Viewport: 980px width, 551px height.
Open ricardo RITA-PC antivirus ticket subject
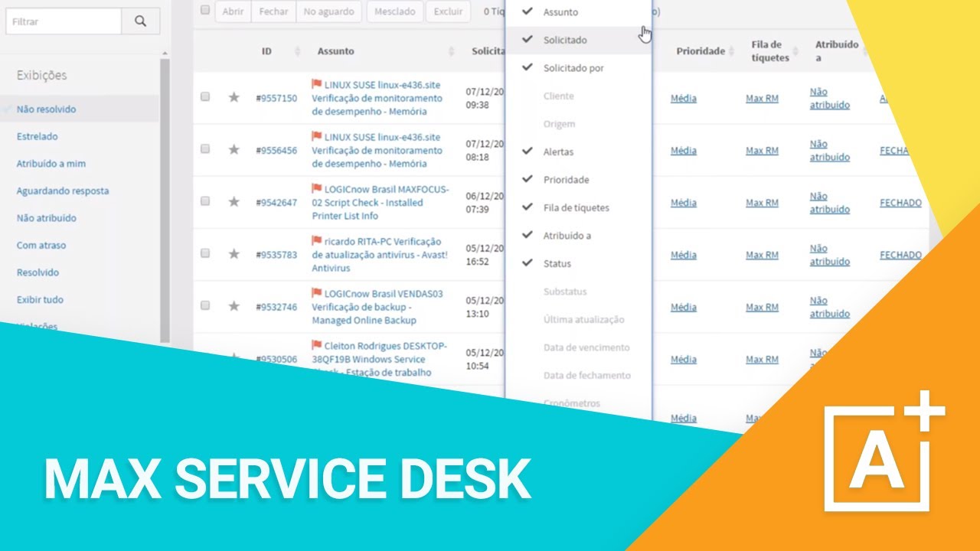(x=380, y=254)
